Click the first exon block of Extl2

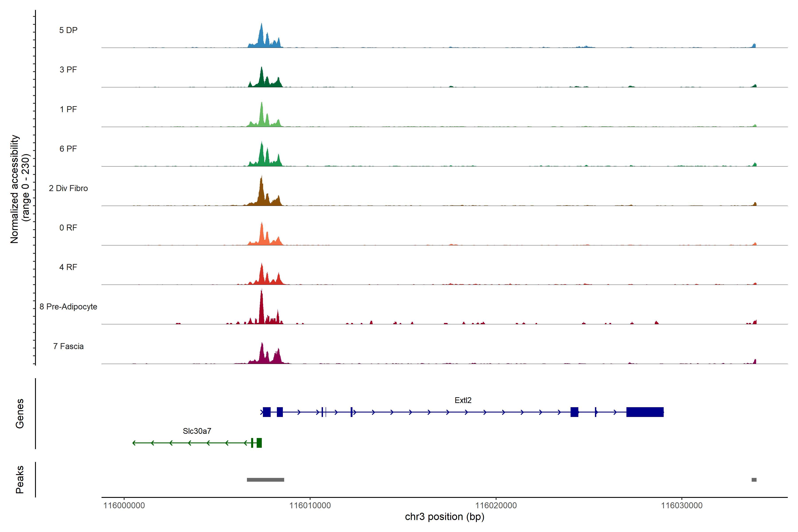[267, 412]
